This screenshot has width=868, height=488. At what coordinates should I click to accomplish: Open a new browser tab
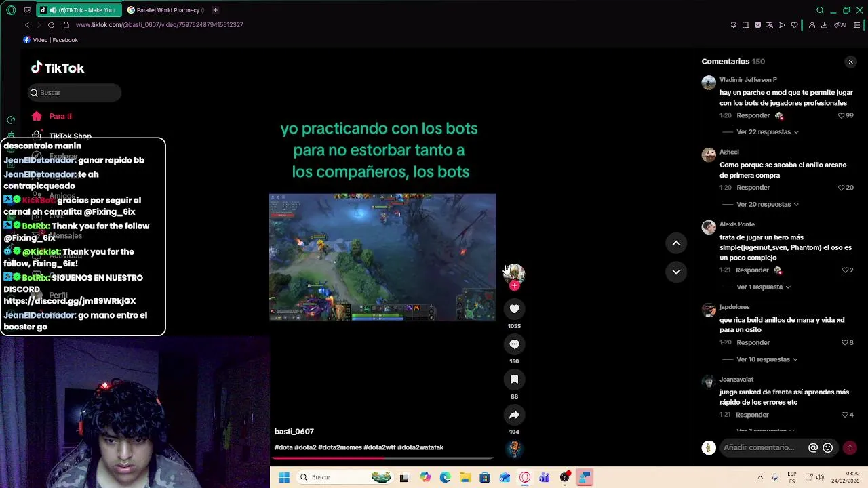[215, 10]
